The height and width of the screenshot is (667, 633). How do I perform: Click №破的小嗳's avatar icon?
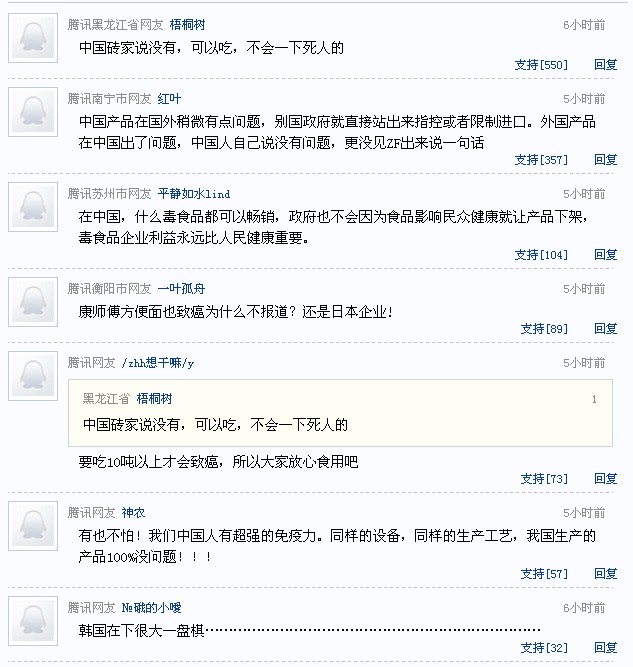[32, 621]
